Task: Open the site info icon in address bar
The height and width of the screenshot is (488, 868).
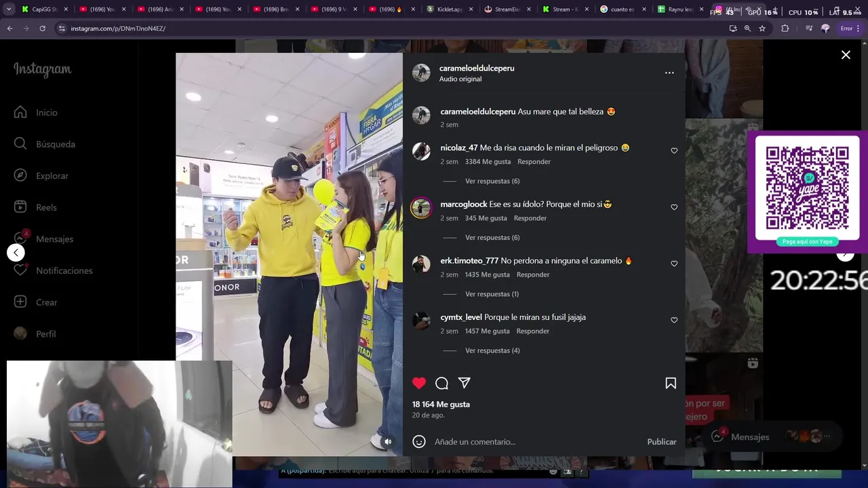Action: 62,28
